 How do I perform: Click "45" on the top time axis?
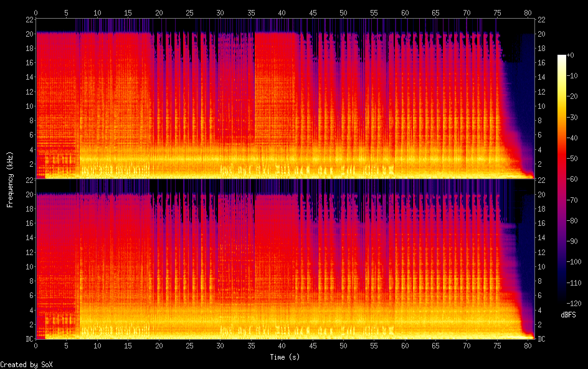(x=313, y=12)
